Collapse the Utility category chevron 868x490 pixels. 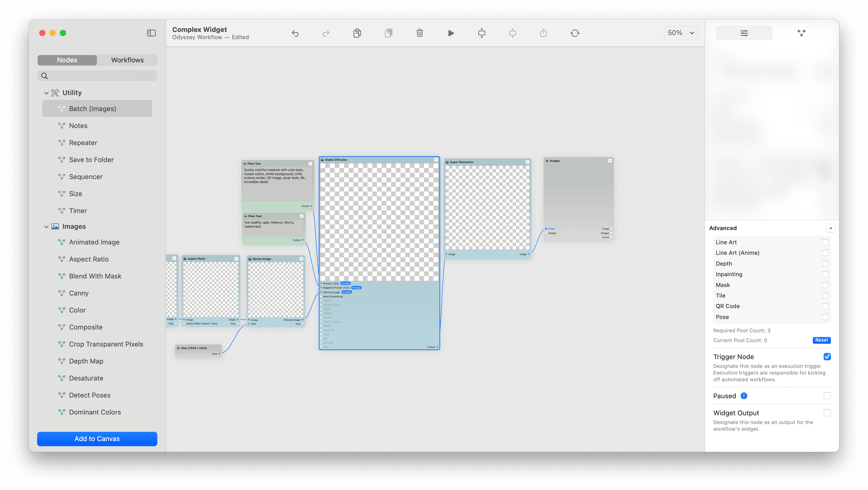coord(46,93)
